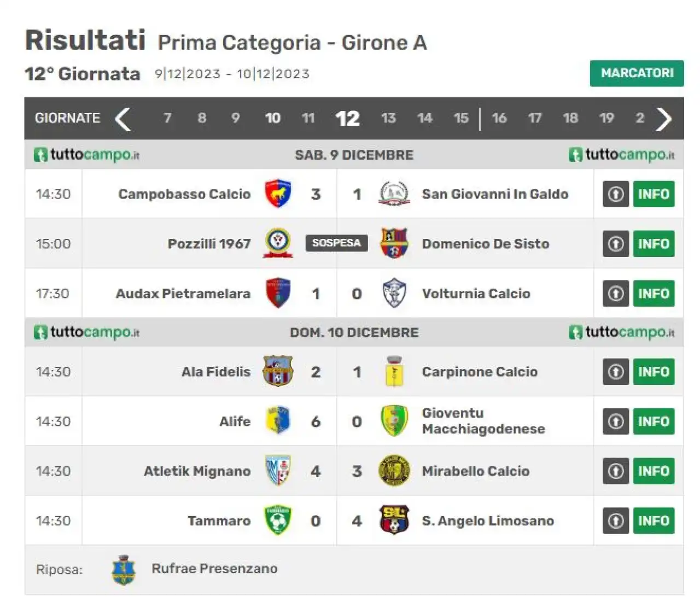Image resolution: width=700 pixels, height=609 pixels.
Task: Click the S. Angelo Limosano crest
Action: [x=394, y=520]
